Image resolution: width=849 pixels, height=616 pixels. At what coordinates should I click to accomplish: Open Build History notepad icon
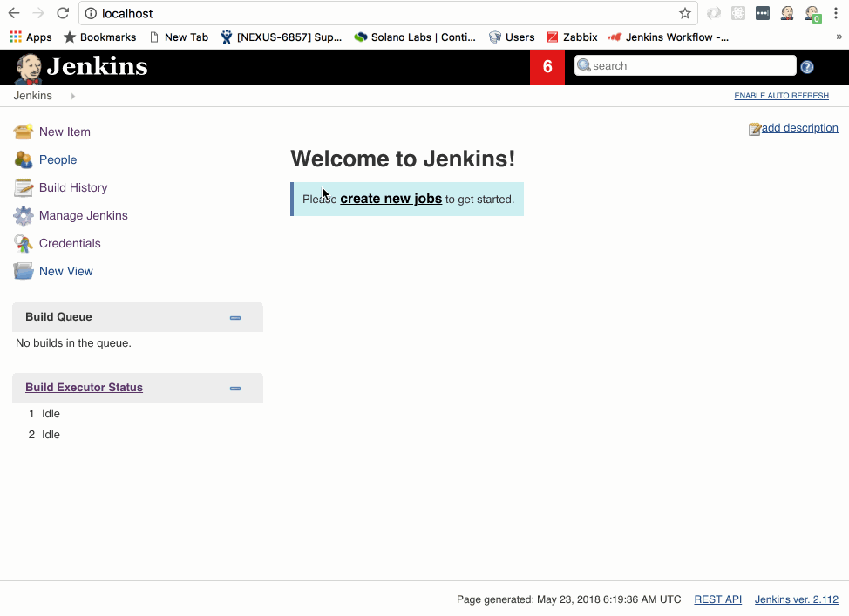24,187
